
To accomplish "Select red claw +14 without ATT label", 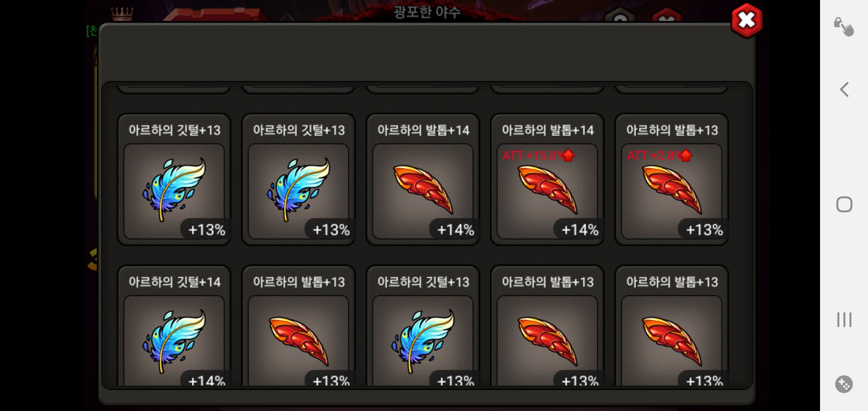I will tap(423, 179).
